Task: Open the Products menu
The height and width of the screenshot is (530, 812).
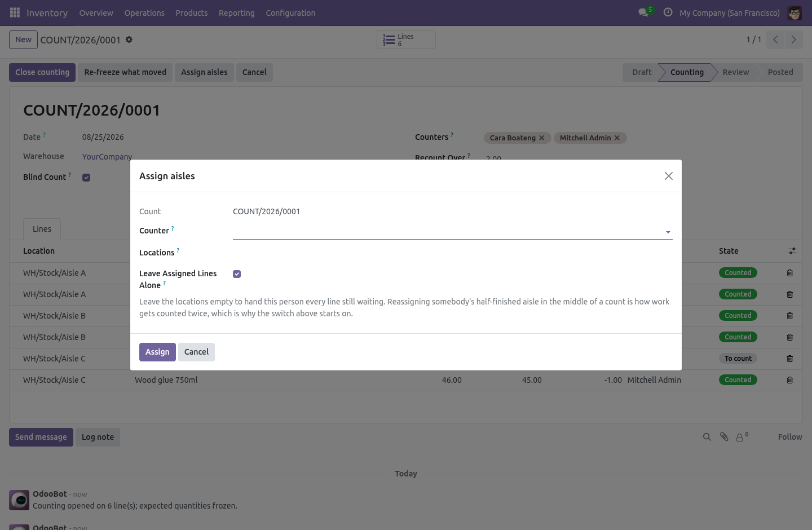Action: point(192,13)
